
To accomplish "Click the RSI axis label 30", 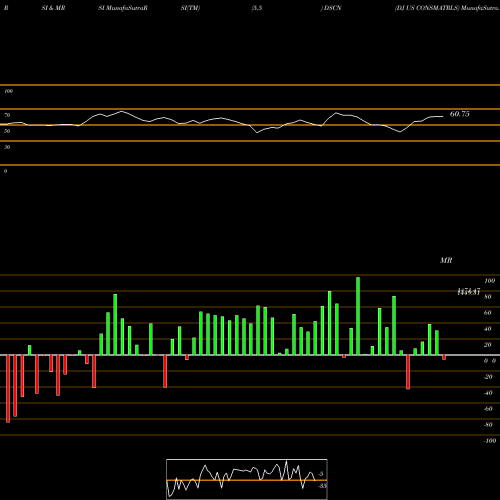I will (x=7, y=147).
